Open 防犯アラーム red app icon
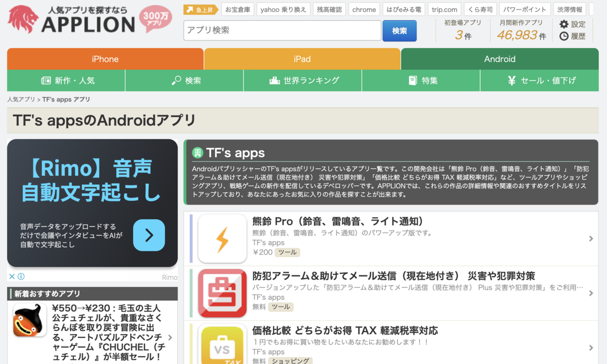Image resolution: width=607 pixels, height=364 pixels. [x=222, y=293]
